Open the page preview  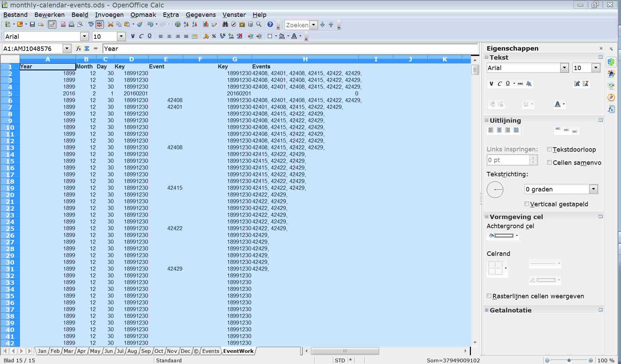click(80, 25)
